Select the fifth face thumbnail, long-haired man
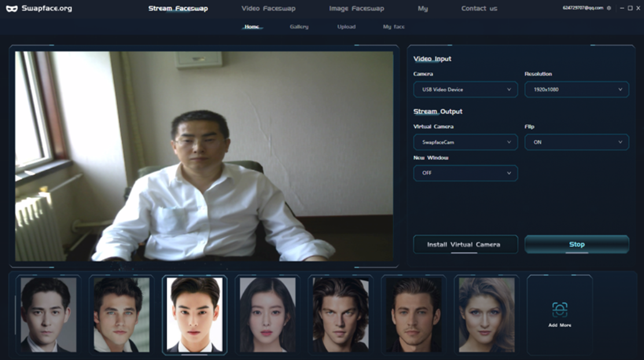 point(340,314)
